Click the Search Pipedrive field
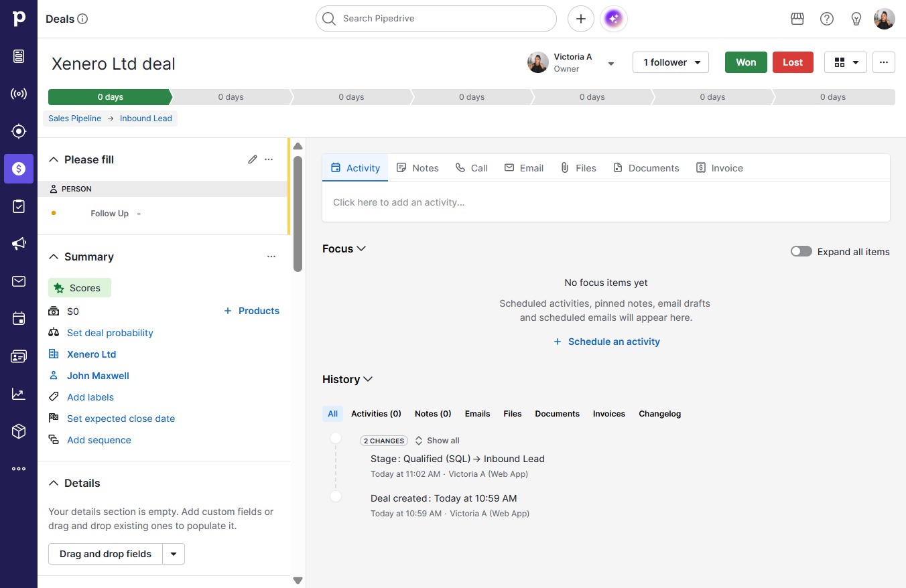 pos(436,19)
